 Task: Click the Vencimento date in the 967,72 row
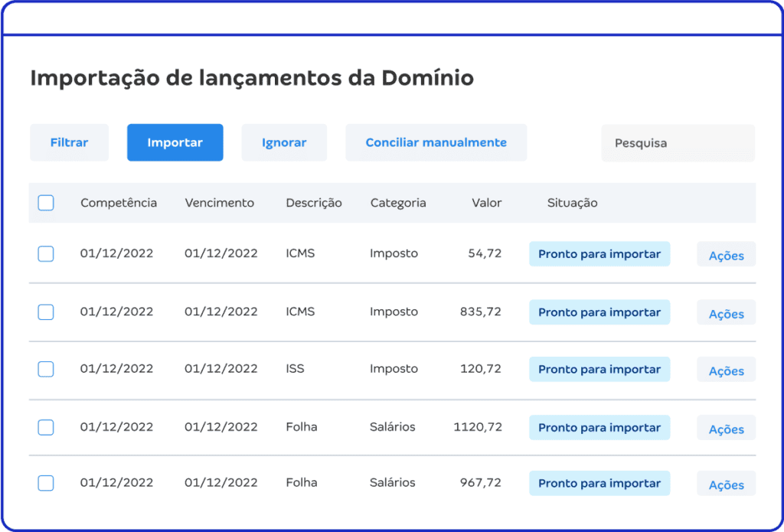click(221, 483)
